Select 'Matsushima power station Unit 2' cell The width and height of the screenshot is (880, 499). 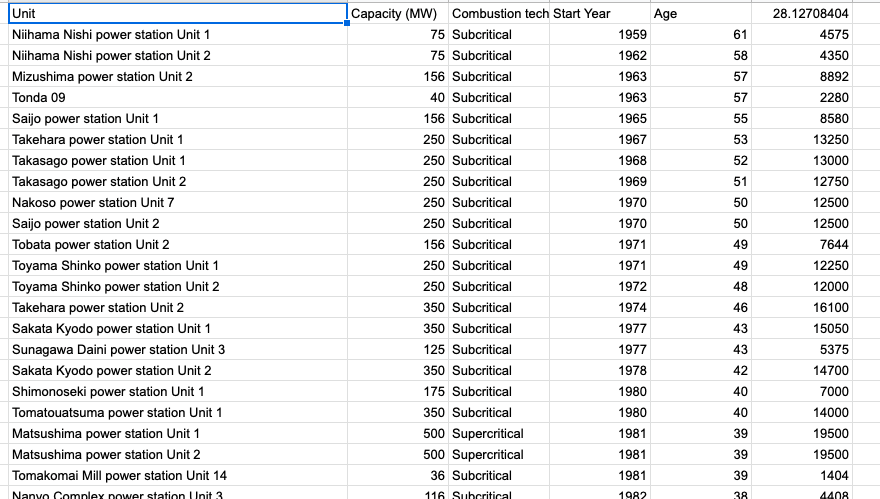tap(178, 455)
